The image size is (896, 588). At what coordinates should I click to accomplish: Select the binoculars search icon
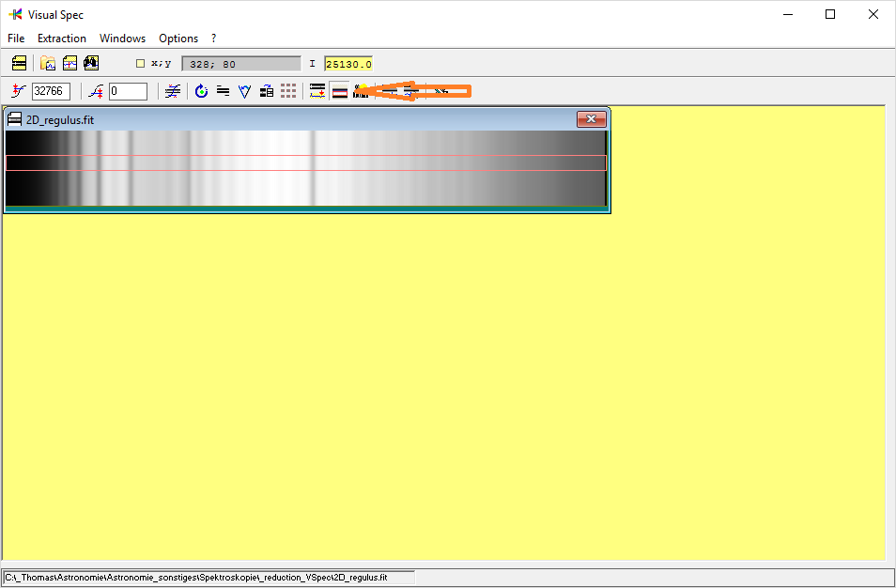(90, 62)
